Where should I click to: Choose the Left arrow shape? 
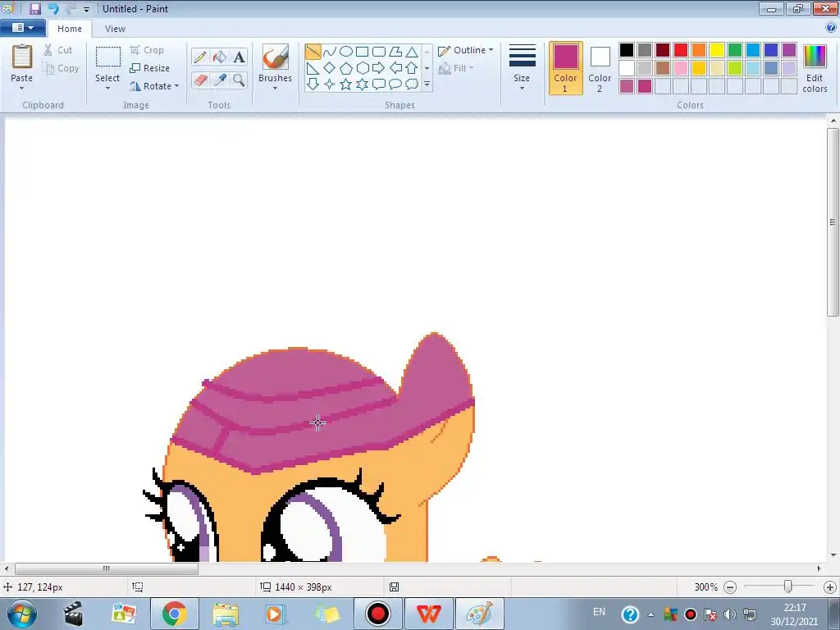pos(395,68)
